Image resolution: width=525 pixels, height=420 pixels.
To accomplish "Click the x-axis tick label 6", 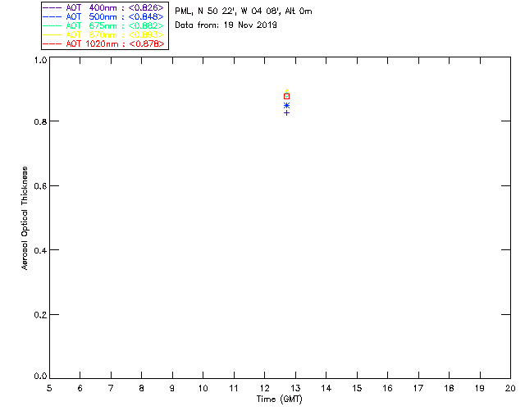I will [x=80, y=388].
